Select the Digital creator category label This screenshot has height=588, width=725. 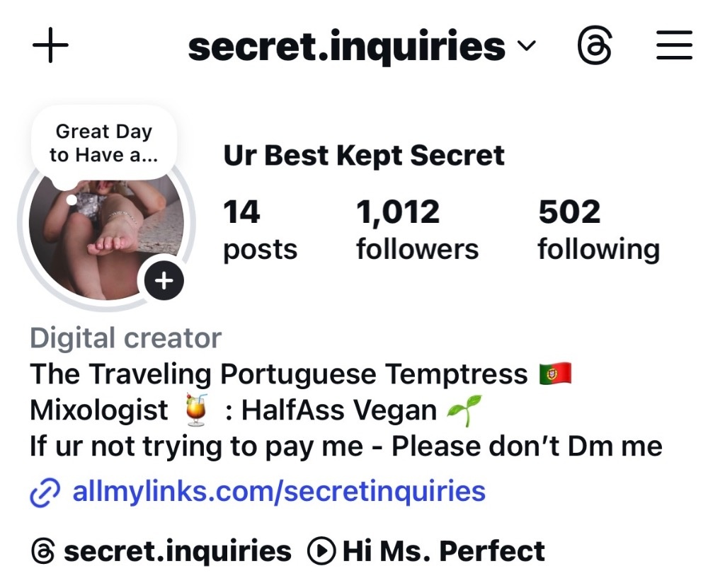click(x=126, y=338)
